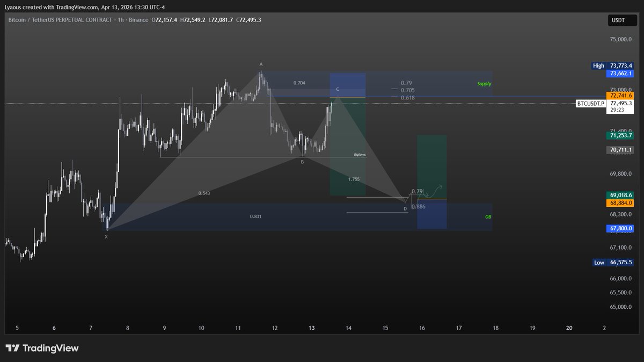The width and height of the screenshot is (644, 362).
Task: Select the High 73,773.4 price label
Action: click(612, 66)
